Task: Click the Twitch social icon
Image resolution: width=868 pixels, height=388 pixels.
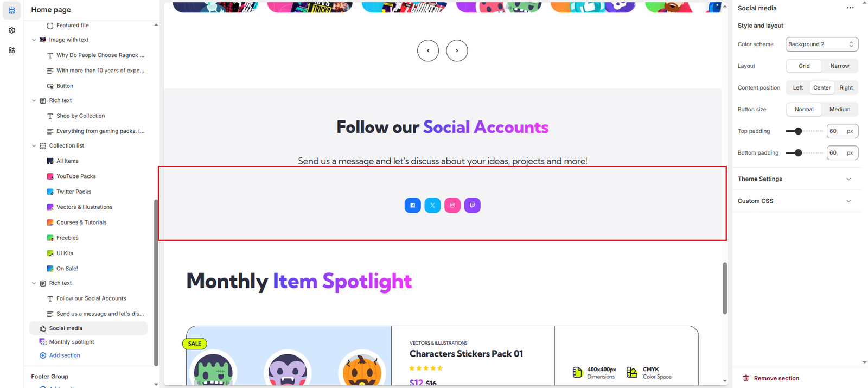Action: pyautogui.click(x=473, y=205)
